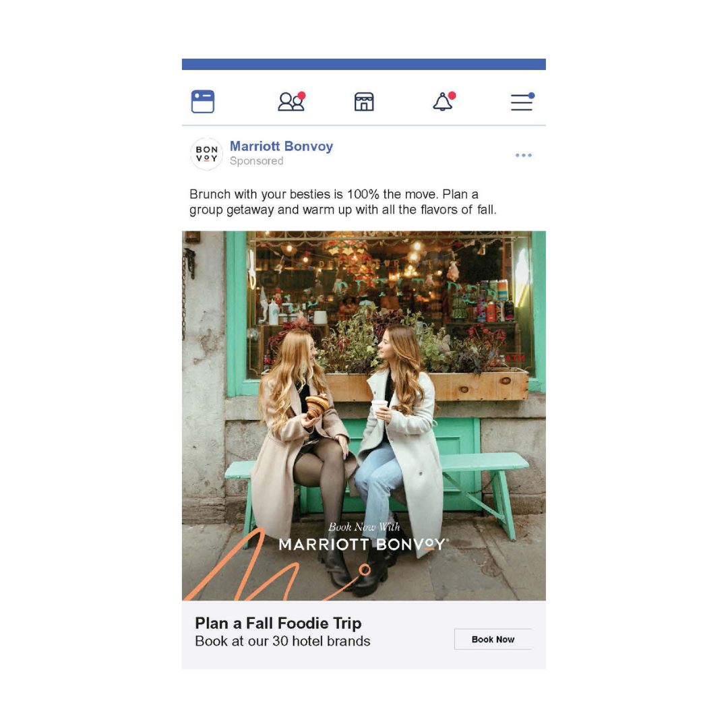Click the Marriott Bonvoy page name
The height and width of the screenshot is (728, 728).
pos(281,146)
